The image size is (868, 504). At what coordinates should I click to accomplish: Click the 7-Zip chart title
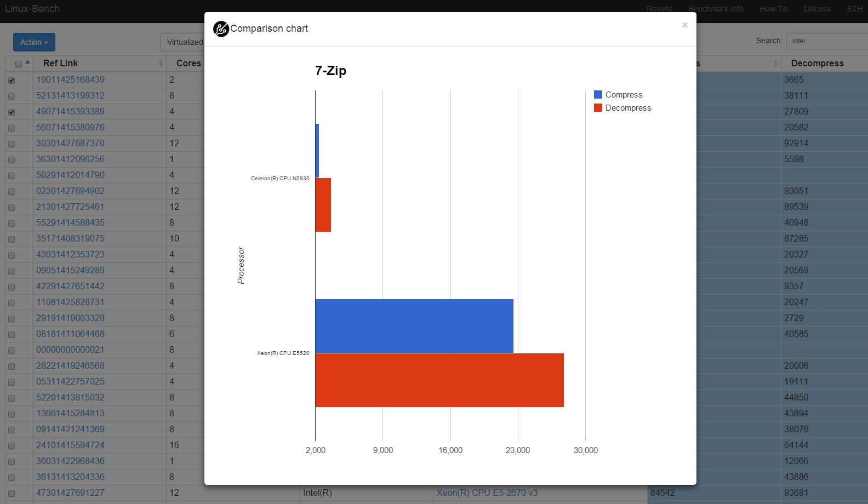(330, 71)
